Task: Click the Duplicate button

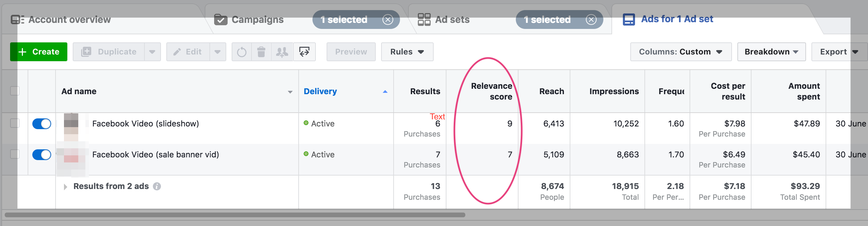Action: pyautogui.click(x=109, y=52)
